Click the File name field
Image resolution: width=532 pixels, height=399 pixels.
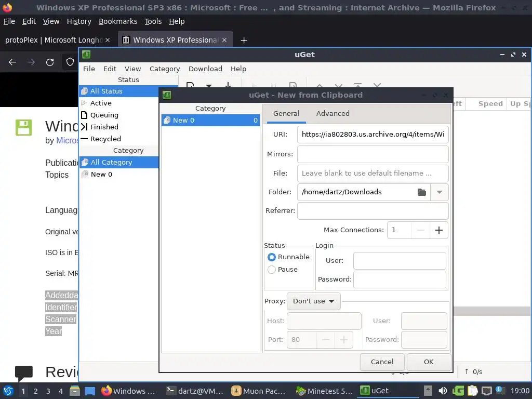[x=373, y=174]
